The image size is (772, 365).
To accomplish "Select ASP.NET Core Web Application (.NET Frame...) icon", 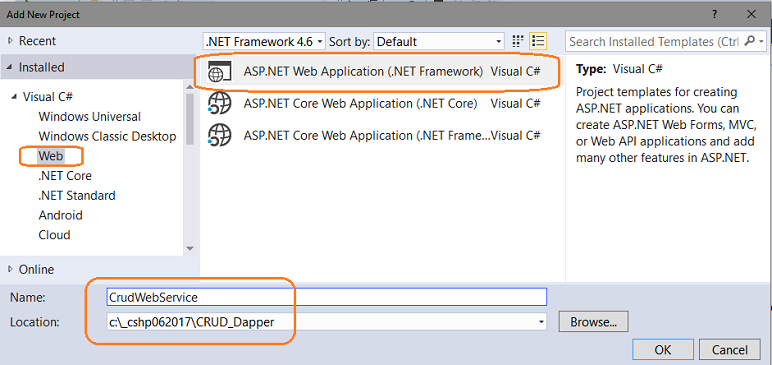I will coord(219,135).
